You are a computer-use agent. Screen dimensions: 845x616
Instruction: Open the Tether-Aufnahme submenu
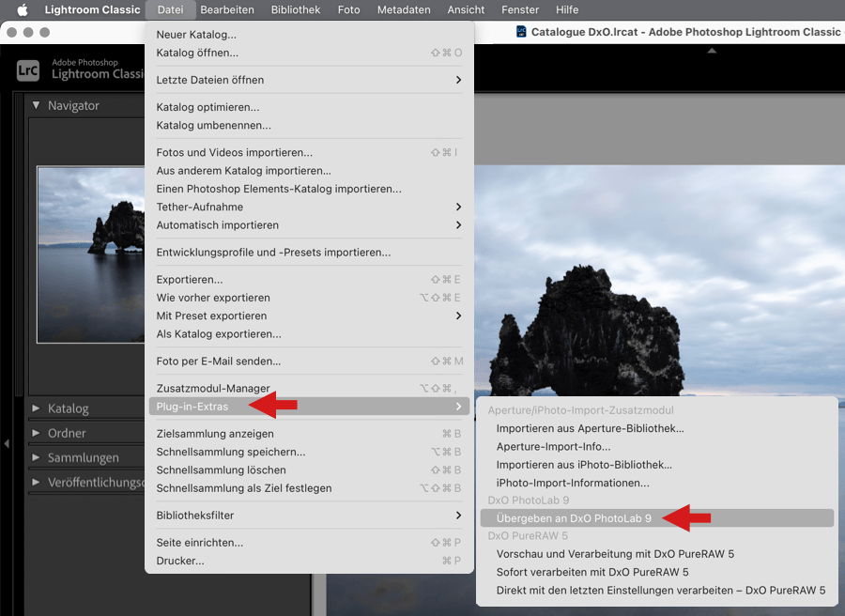pos(309,207)
